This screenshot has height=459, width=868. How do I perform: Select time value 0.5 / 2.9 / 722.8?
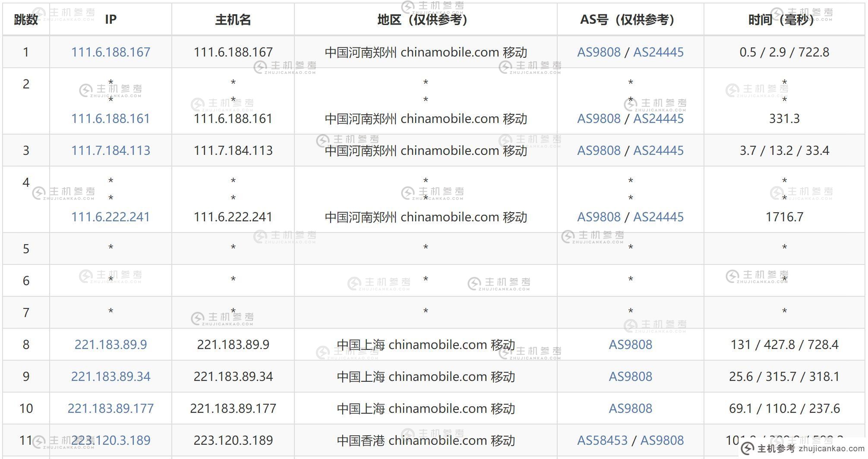pyautogui.click(x=784, y=52)
